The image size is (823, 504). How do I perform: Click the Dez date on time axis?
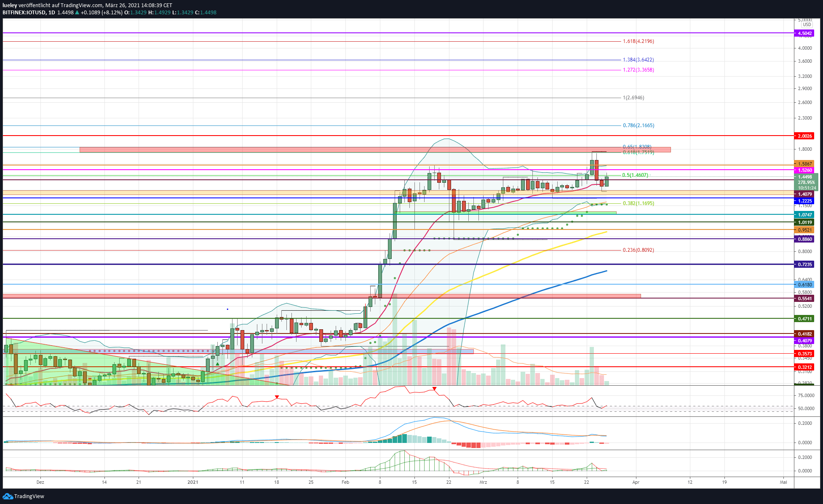(40, 482)
